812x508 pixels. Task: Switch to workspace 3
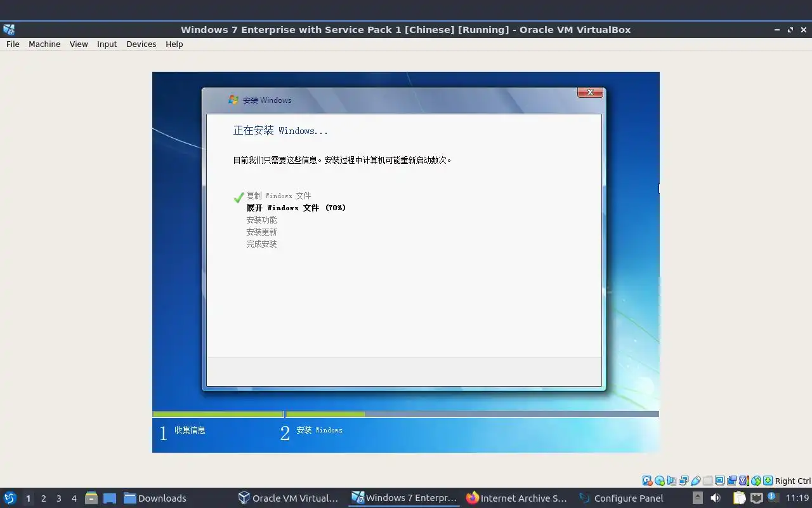[x=58, y=498]
